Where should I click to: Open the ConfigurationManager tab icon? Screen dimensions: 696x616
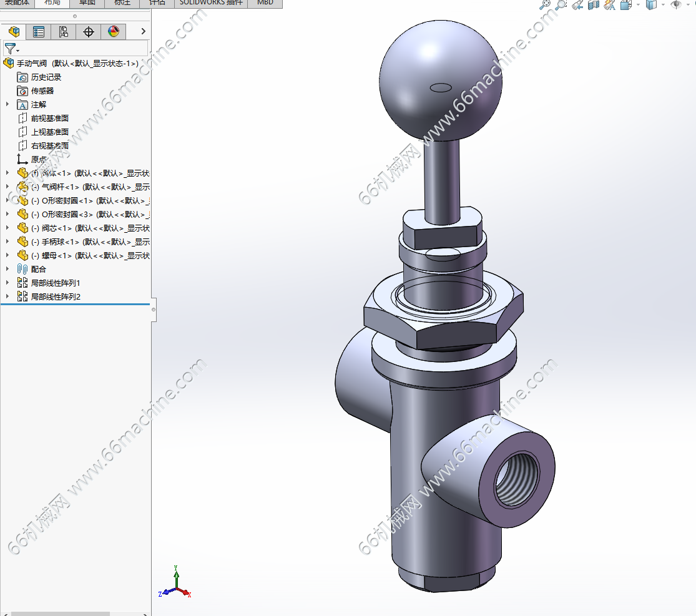[64, 31]
